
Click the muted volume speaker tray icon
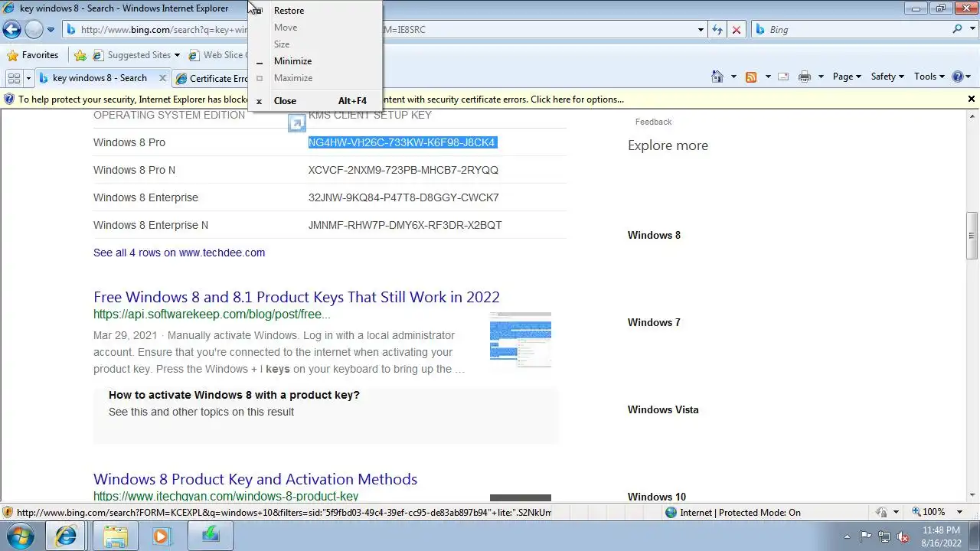pos(903,536)
